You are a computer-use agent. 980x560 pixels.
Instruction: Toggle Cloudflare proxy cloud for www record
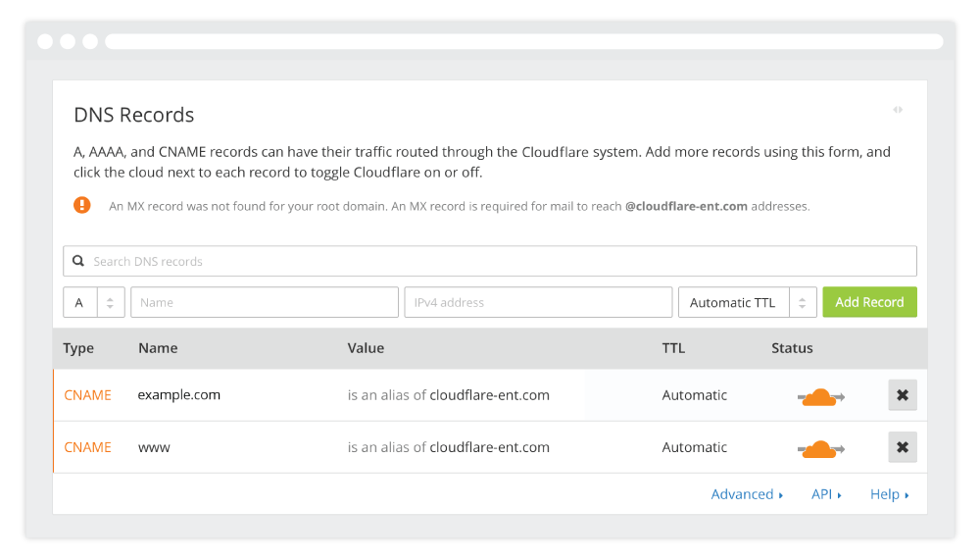tap(820, 448)
